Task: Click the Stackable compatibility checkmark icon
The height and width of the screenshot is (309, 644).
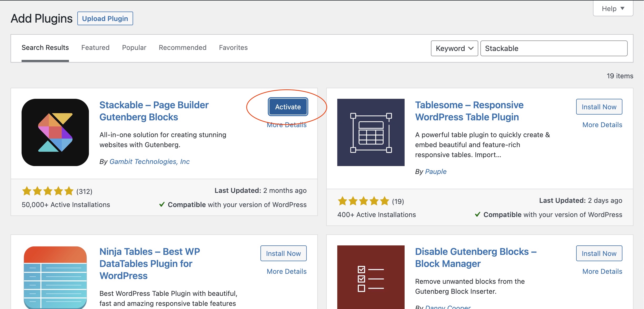Action: pos(162,204)
